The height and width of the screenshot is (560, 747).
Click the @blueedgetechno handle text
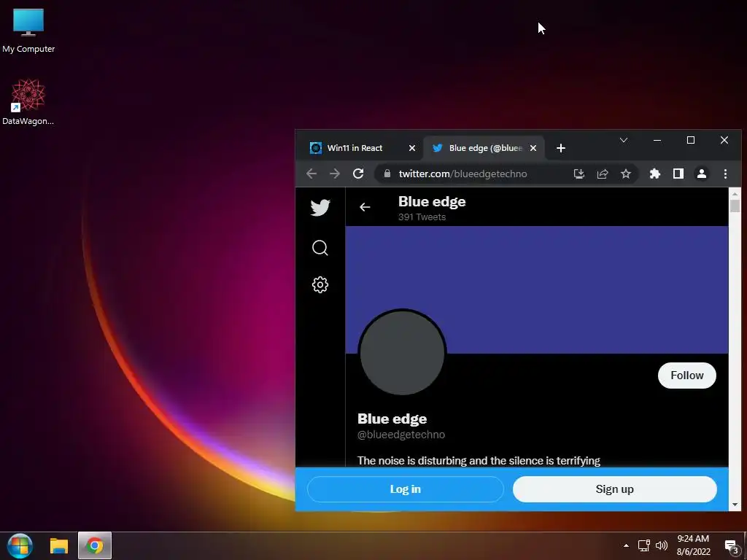[x=401, y=435]
